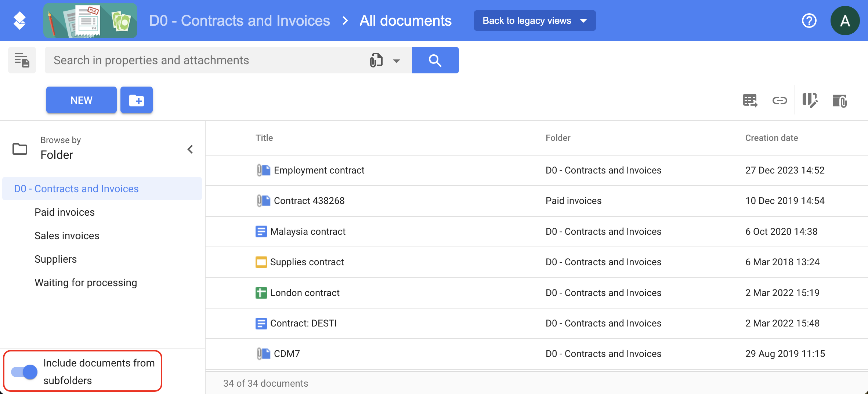Open the Contract: DESTI title

pos(303,323)
